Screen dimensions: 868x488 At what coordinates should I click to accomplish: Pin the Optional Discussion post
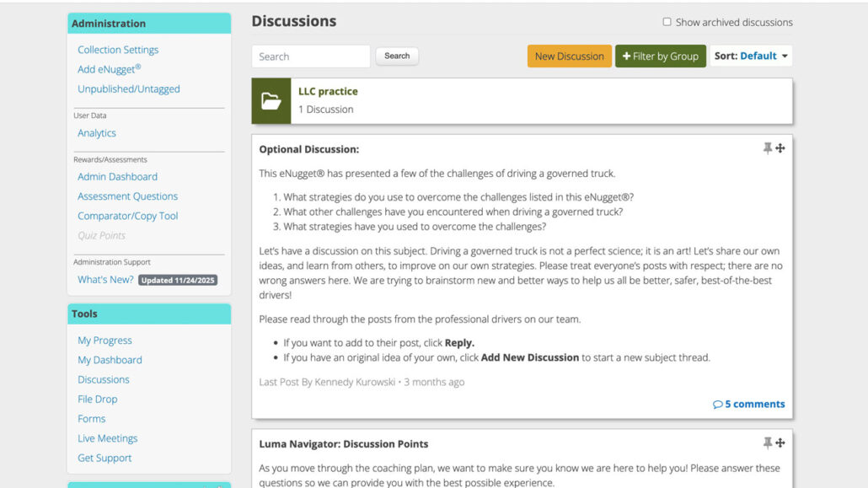tap(767, 148)
